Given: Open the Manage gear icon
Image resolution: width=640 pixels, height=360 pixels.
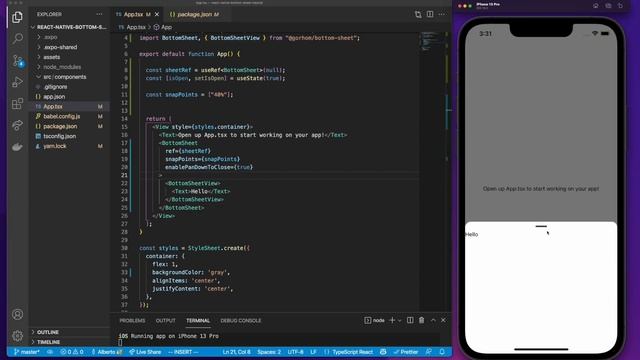Looking at the screenshot, I should [17, 336].
